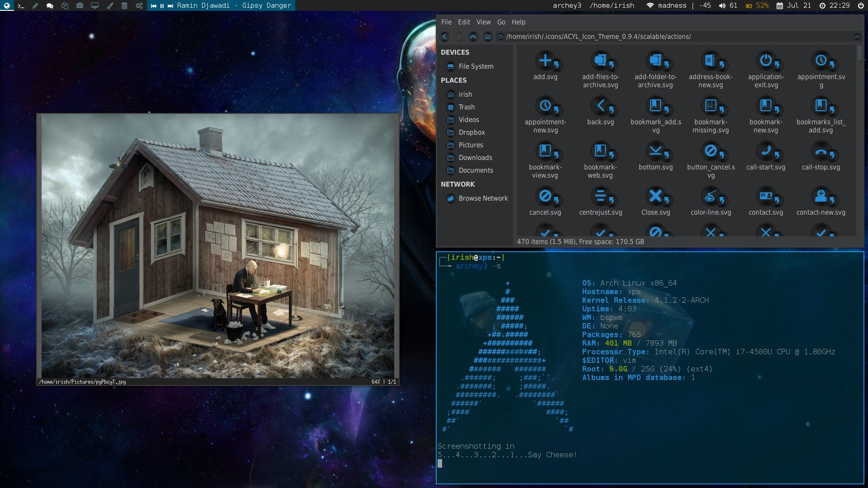This screenshot has width=868, height=488.
Task: Go to the previous track
Action: (x=154, y=6)
